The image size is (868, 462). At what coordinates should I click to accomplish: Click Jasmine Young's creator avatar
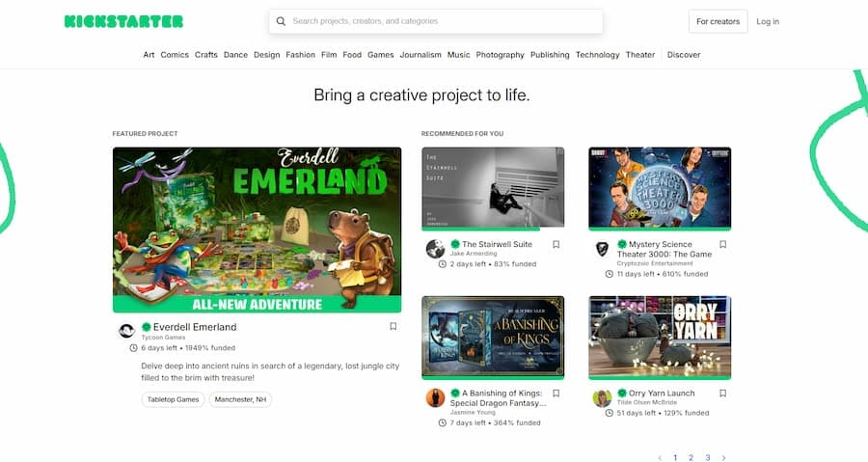coord(435,397)
